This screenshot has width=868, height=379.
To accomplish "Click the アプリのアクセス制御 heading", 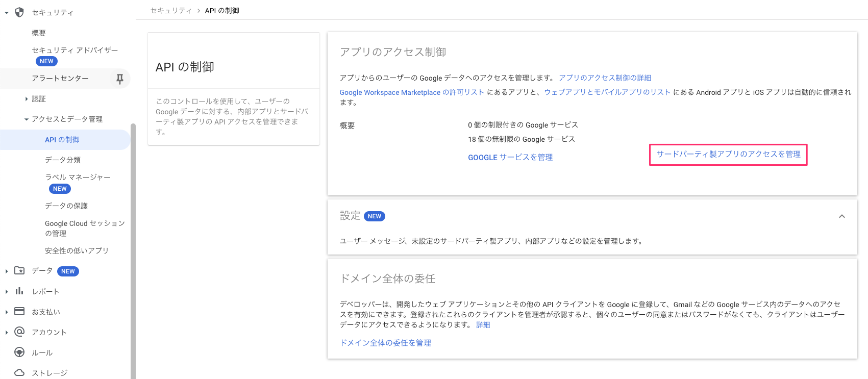I will tap(393, 52).
